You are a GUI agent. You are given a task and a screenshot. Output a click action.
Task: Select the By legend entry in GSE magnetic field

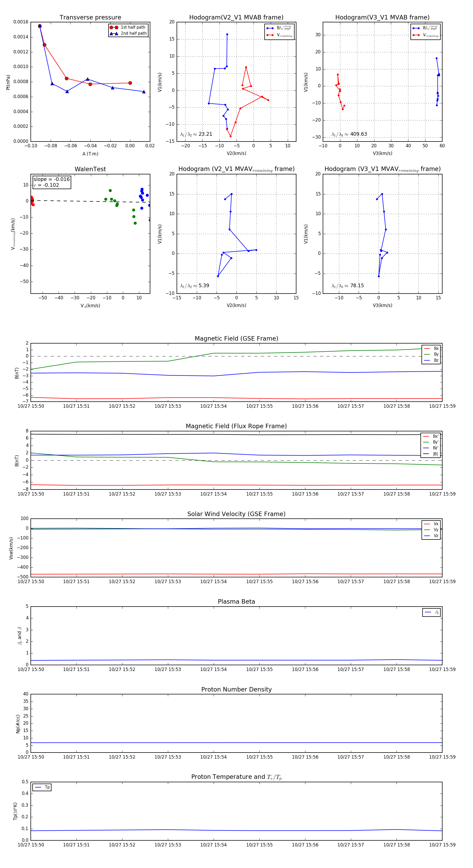(431, 354)
